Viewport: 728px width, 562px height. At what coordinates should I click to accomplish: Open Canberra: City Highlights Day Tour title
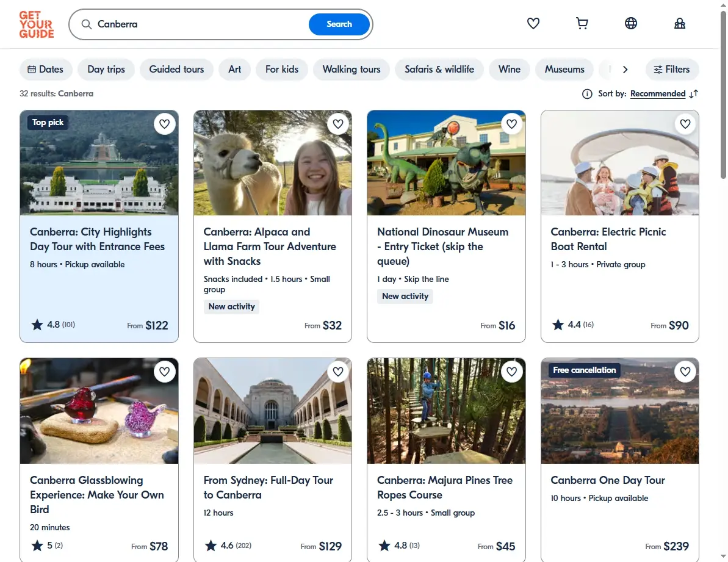click(x=97, y=239)
